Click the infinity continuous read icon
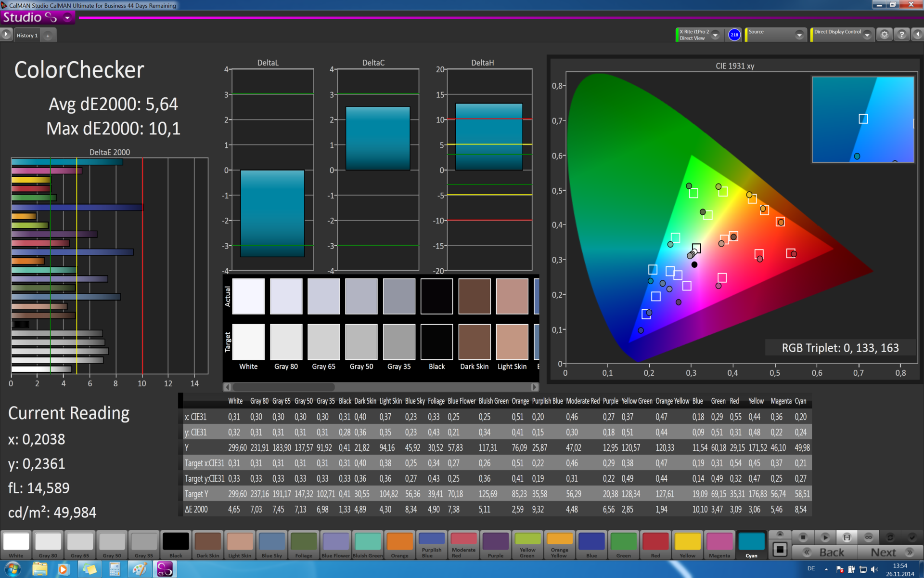The height and width of the screenshot is (578, 924). [x=869, y=537]
